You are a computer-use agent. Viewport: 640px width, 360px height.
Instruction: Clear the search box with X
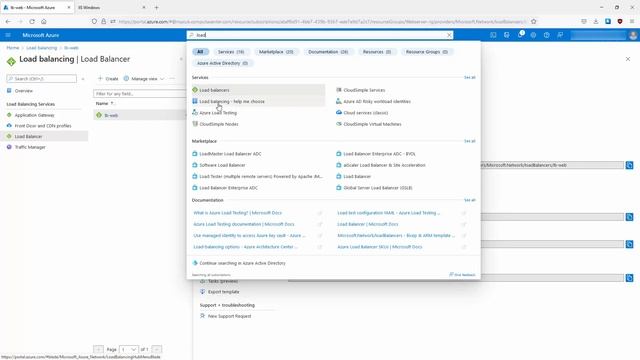coord(449,35)
